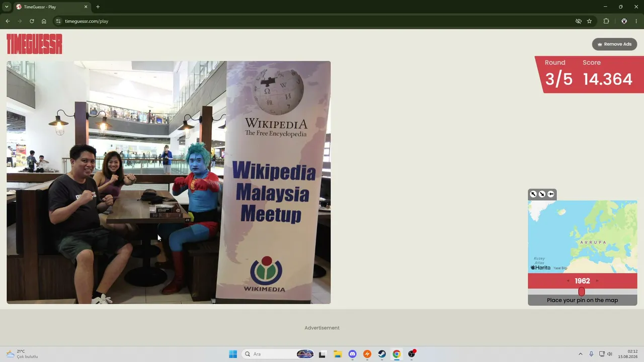Open network settings from the tray
644x362 pixels.
click(602, 354)
